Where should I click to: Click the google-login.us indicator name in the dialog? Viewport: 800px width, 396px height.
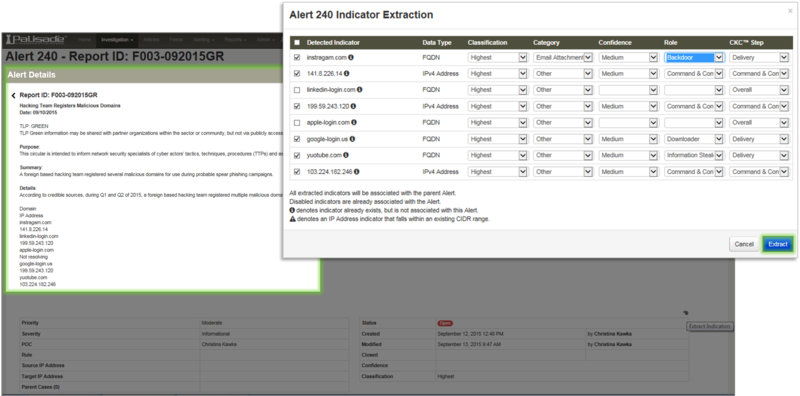(x=327, y=139)
